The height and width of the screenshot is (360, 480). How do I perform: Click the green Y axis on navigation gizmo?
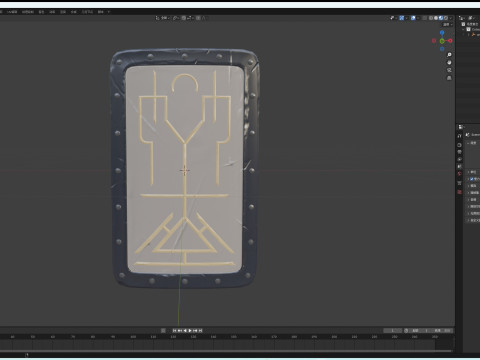442,41
